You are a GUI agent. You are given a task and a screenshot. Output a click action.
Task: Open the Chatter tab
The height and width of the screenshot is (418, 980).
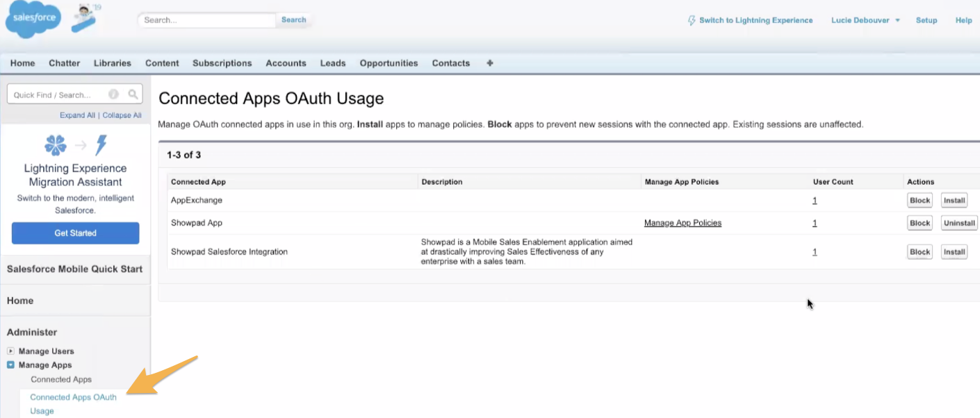click(x=65, y=63)
